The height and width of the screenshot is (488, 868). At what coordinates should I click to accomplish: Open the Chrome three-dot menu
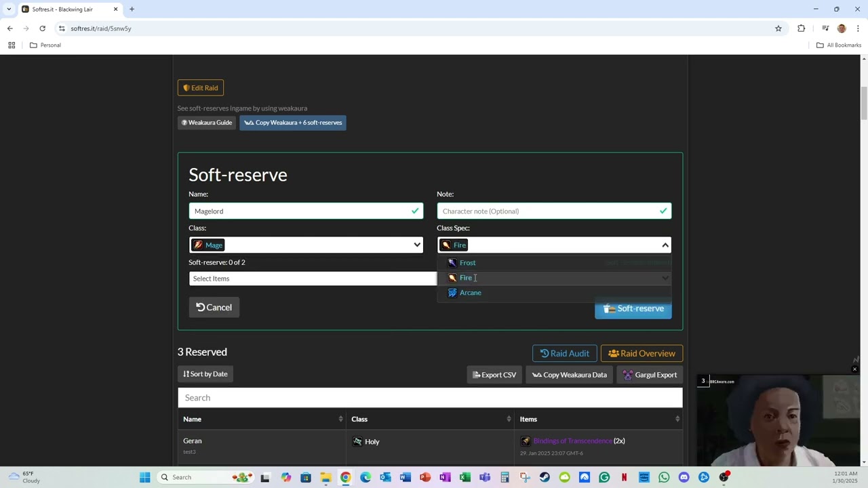858,28
